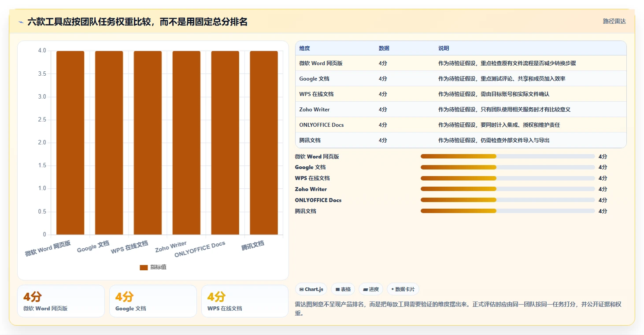This screenshot has height=335, width=644.
Task: Click the 维度 column header
Action: [x=304, y=48]
